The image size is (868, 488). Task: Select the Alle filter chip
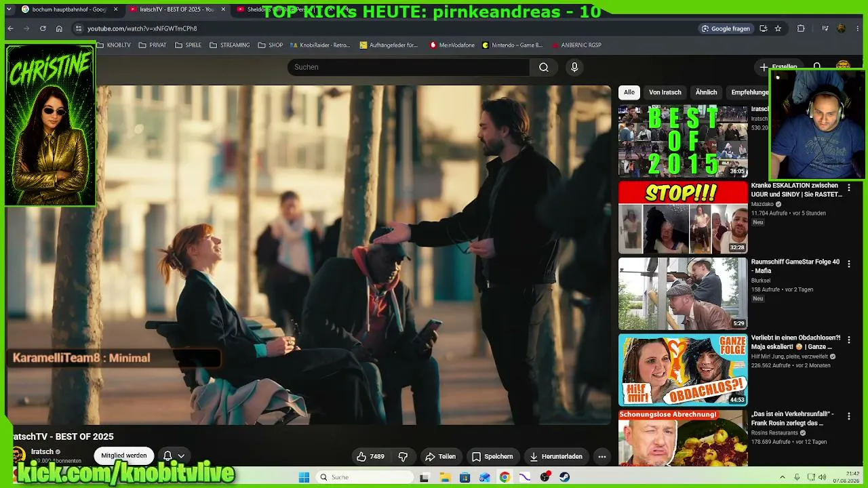[x=629, y=92]
